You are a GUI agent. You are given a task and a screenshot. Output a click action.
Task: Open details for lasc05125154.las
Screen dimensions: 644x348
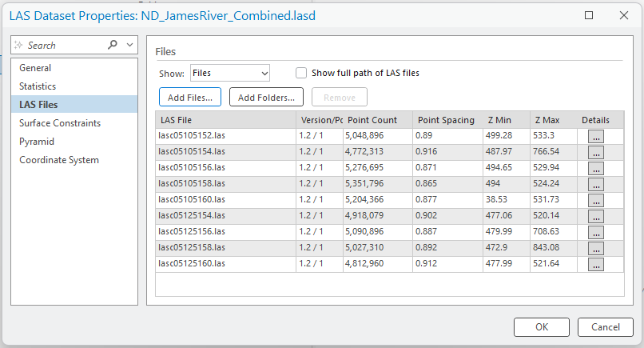[595, 217]
